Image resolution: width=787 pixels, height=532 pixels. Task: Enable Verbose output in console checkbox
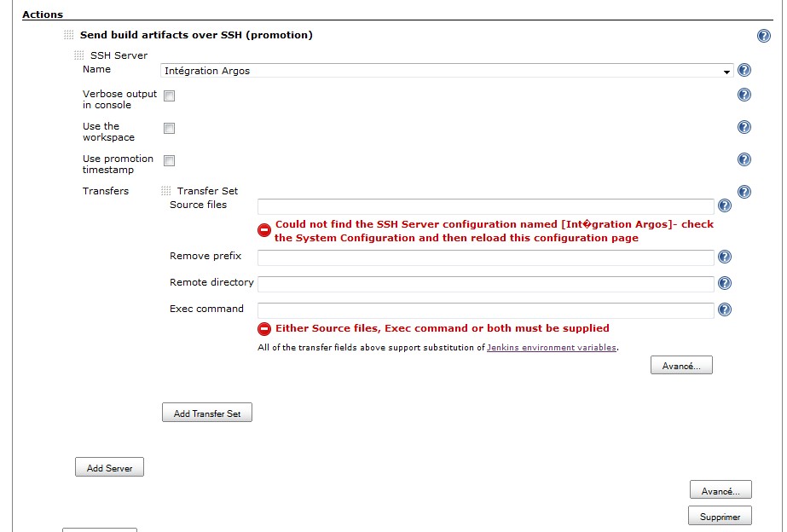(x=170, y=96)
